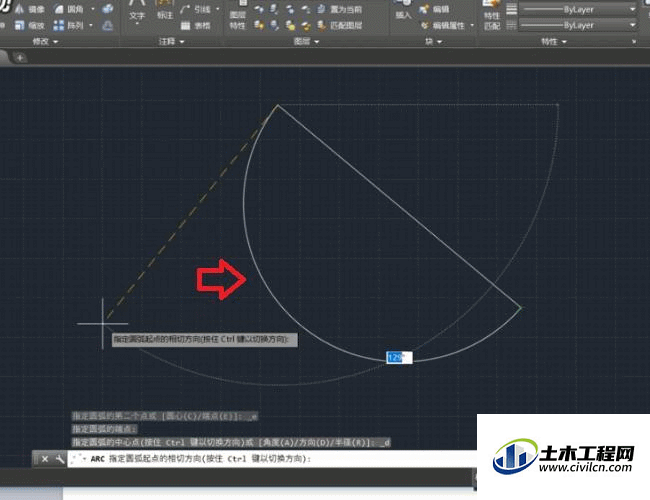Click the block 编辑 button
This screenshot has width=650, height=500.
[435, 9]
